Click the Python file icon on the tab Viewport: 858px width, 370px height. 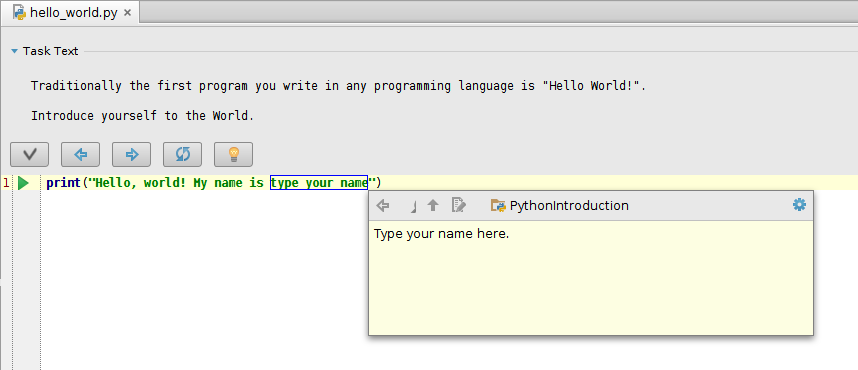coord(20,12)
